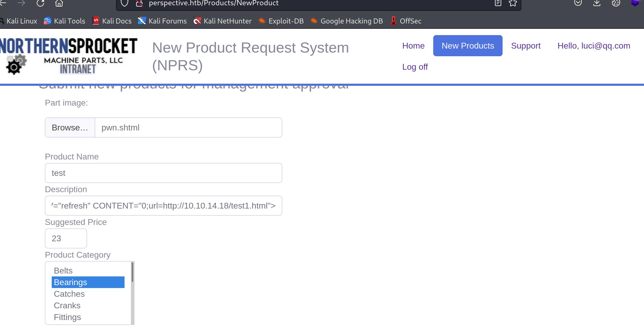This screenshot has width=644, height=330.
Task: Select Belts in the Product Category list
Action: 63,271
